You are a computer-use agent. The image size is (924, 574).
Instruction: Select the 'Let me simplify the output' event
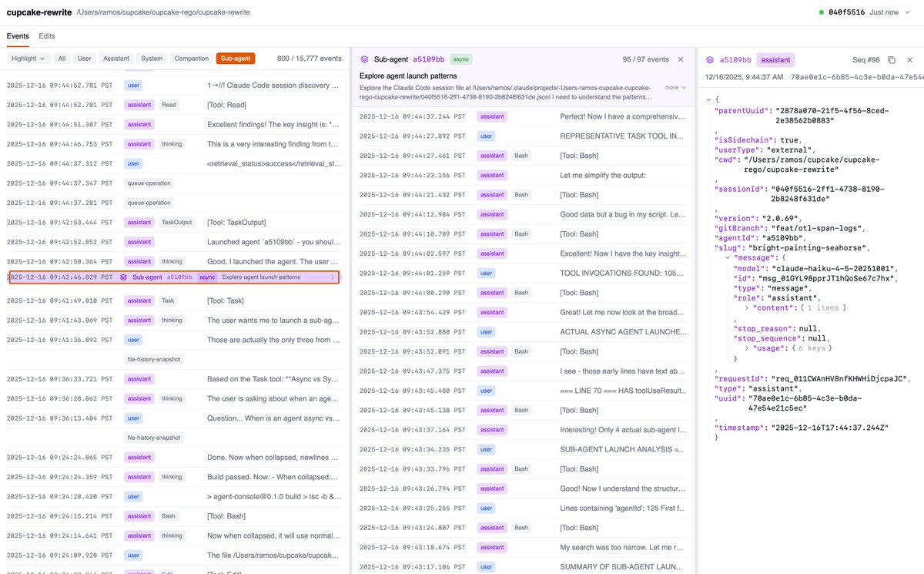pos(524,175)
